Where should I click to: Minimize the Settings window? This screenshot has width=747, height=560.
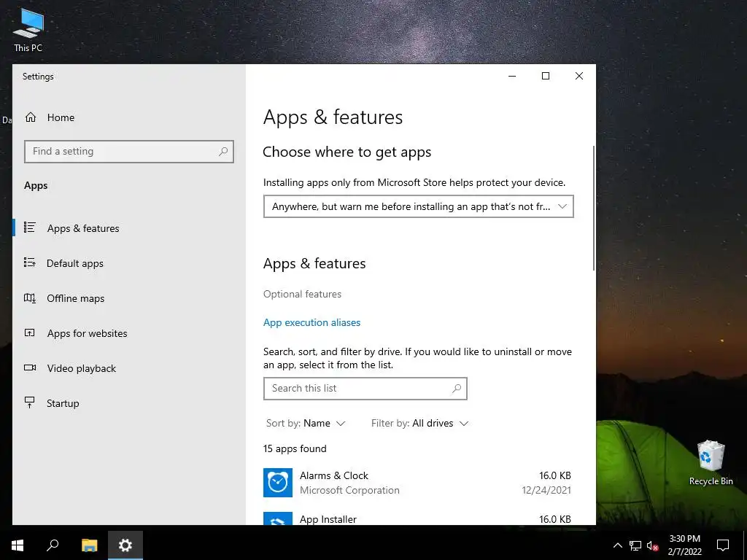(512, 76)
